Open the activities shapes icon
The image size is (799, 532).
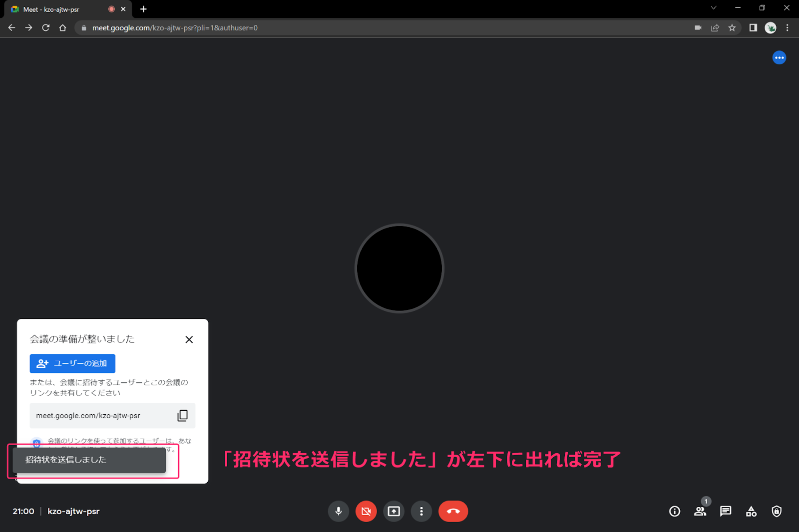[751, 511]
